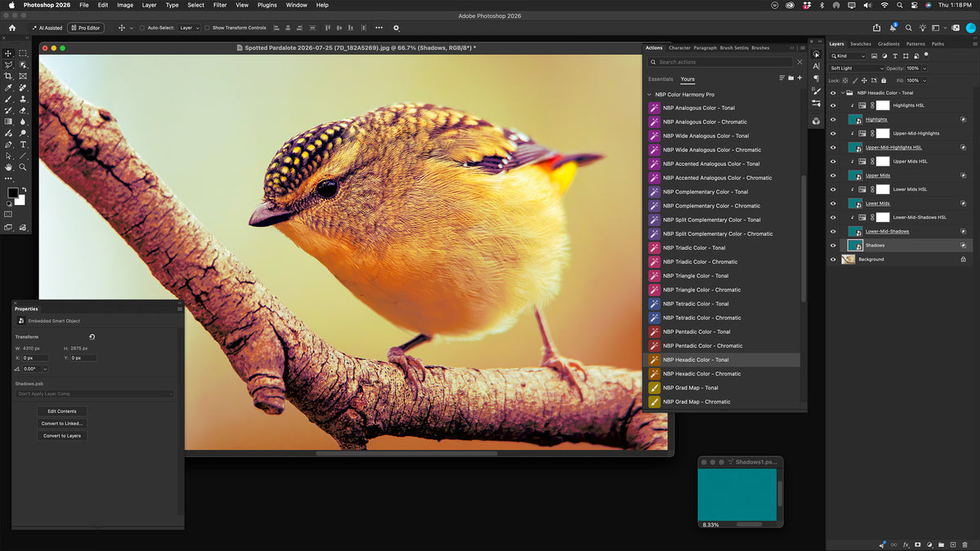The width and height of the screenshot is (980, 551).
Task: Hide the Lower Mids layer
Action: pos(833,203)
